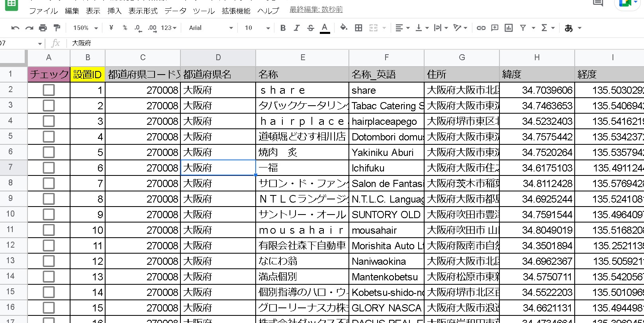This screenshot has height=323, width=644.
Task: Open the ヘルプ menu
Action: (x=268, y=11)
